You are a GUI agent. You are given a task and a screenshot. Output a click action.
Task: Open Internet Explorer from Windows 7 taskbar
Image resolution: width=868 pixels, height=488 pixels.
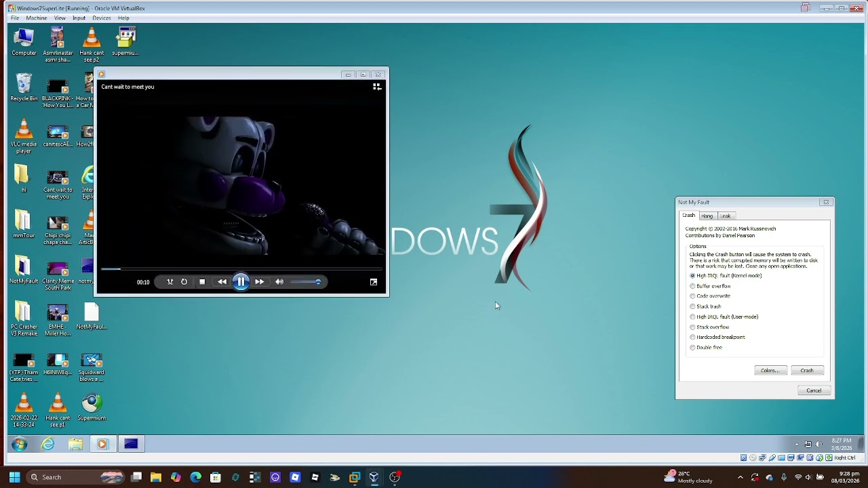(47, 444)
